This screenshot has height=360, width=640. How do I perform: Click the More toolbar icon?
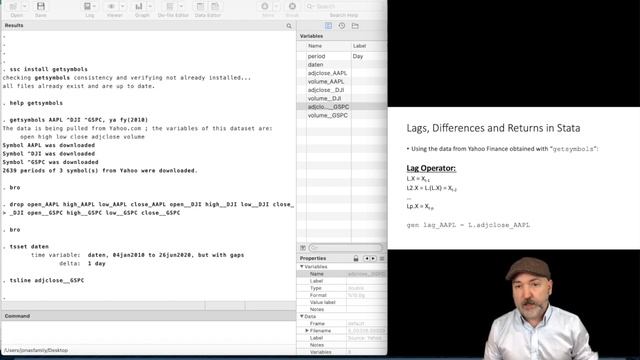[264, 6]
